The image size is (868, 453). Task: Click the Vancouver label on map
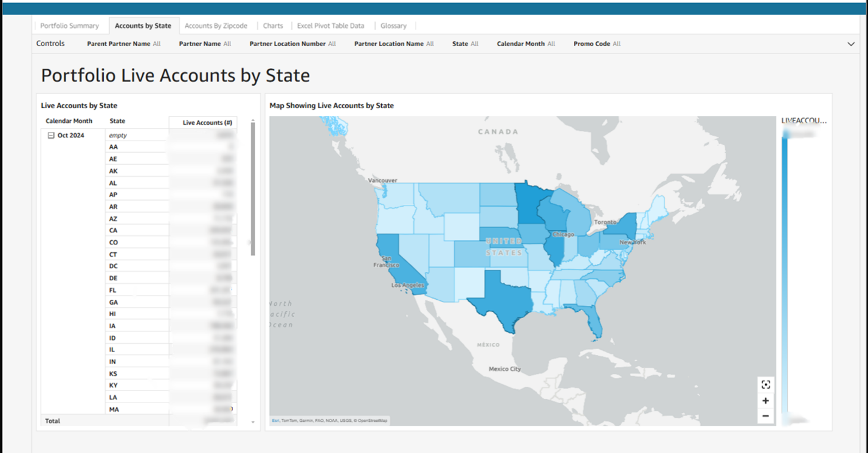coord(383,181)
